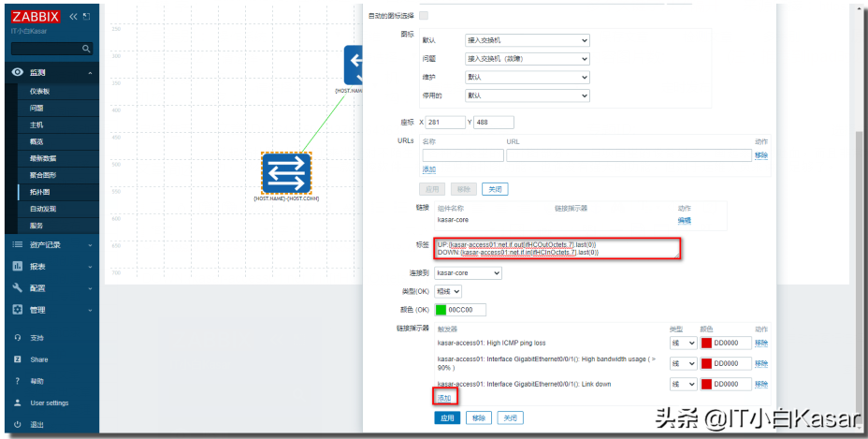
Task: Expand the 管理 menu
Action: (x=90, y=311)
